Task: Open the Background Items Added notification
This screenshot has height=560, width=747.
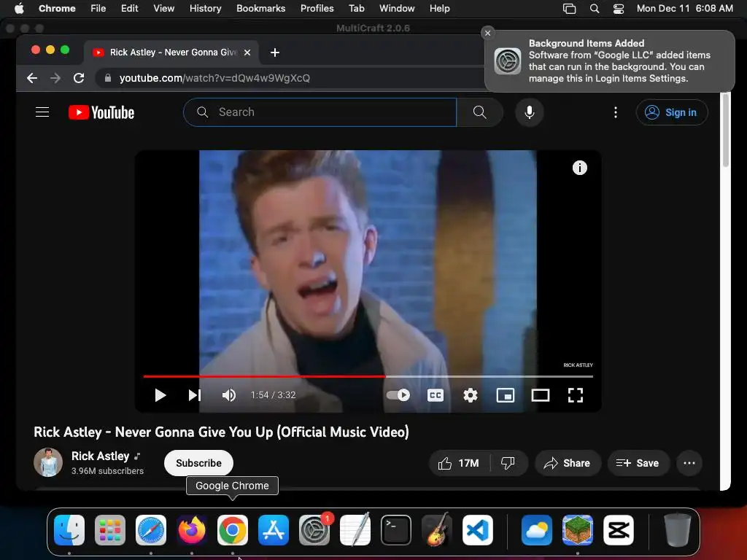Action: tap(610, 61)
